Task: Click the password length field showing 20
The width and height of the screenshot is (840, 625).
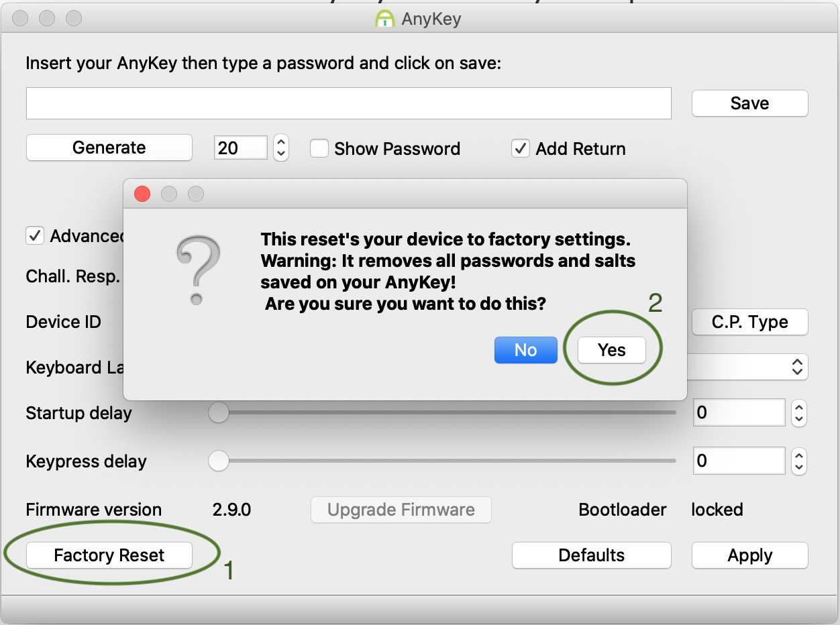Action: tap(241, 148)
